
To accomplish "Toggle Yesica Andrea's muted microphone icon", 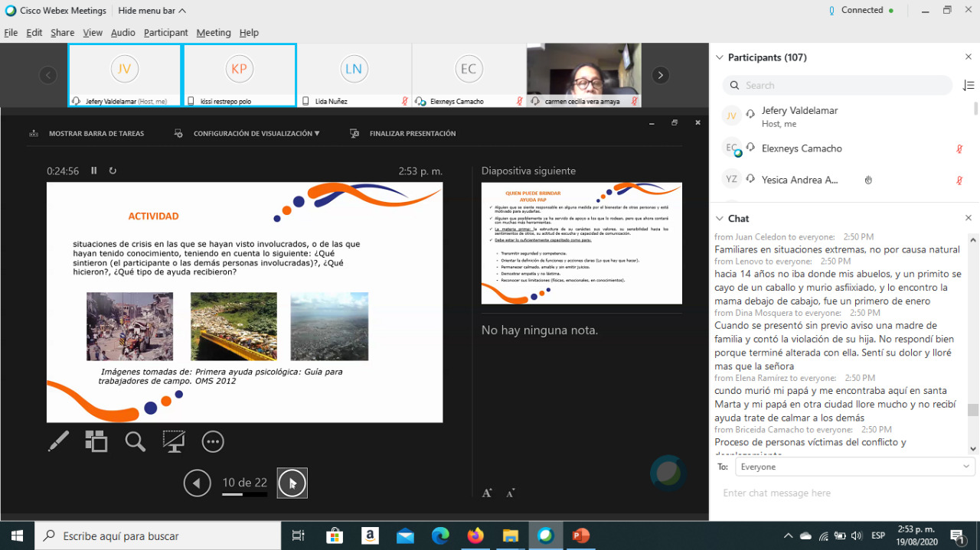I will 959,181.
